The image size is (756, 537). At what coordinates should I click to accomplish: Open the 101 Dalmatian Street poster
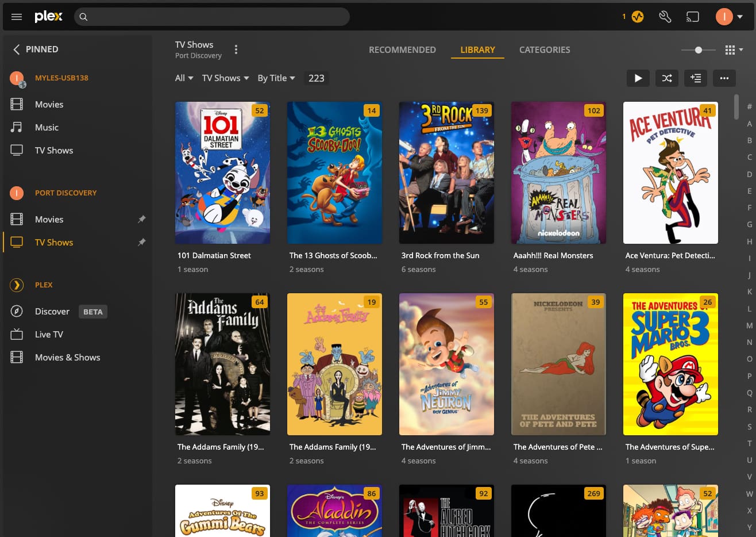tap(222, 172)
